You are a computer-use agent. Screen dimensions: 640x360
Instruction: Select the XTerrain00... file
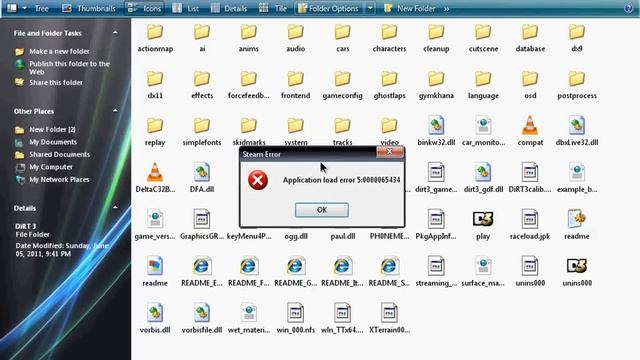pyautogui.click(x=389, y=319)
